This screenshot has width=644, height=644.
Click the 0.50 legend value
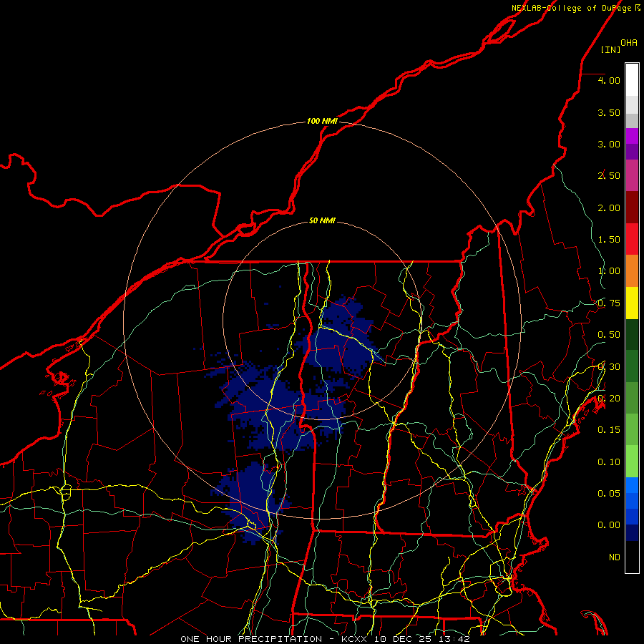(x=609, y=335)
